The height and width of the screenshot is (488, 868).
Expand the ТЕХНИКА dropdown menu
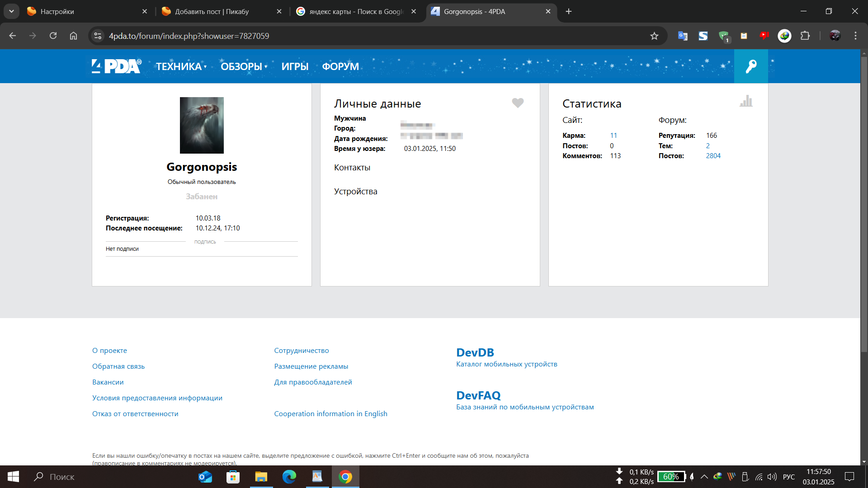pyautogui.click(x=181, y=66)
